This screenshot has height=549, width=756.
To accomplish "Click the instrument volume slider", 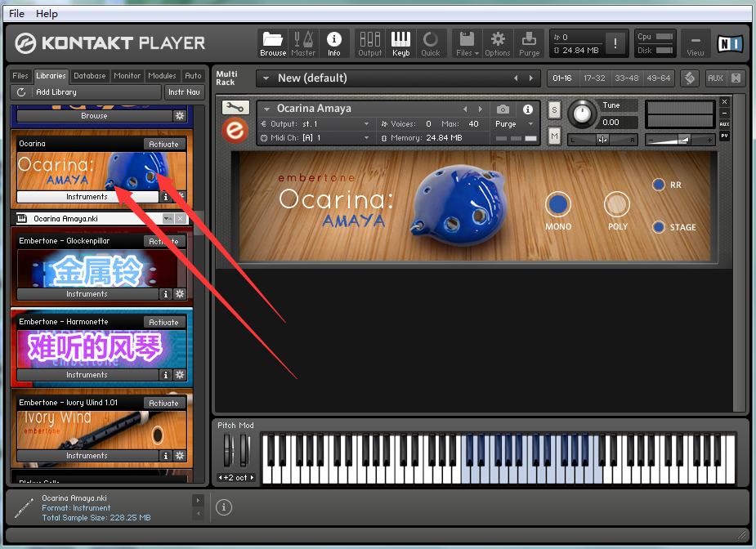I will [x=680, y=140].
